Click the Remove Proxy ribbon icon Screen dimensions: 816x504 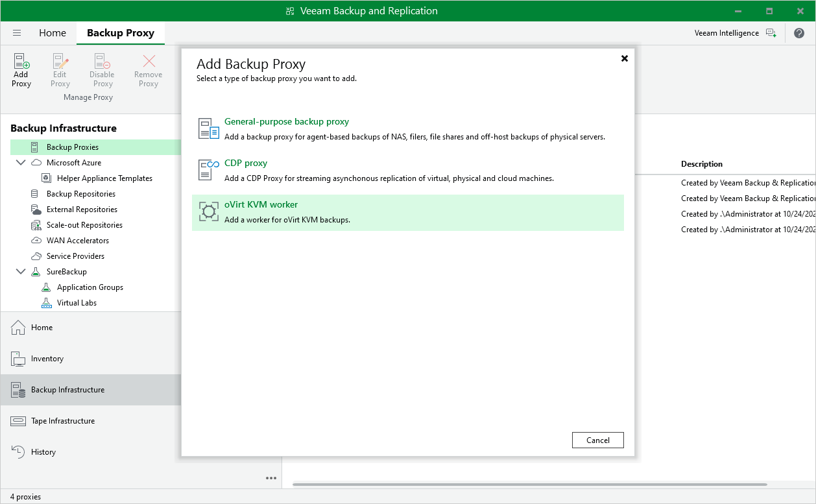coord(149,62)
